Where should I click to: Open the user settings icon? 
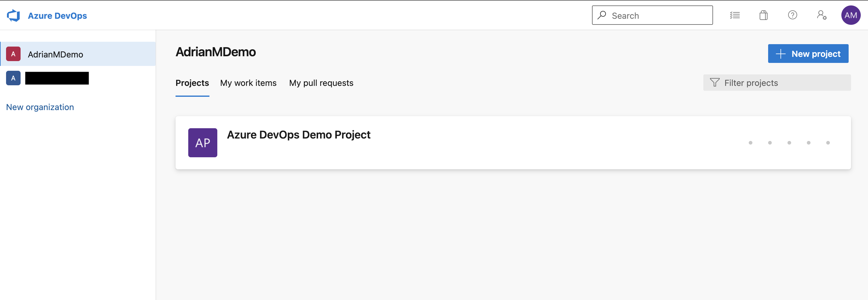pyautogui.click(x=822, y=15)
